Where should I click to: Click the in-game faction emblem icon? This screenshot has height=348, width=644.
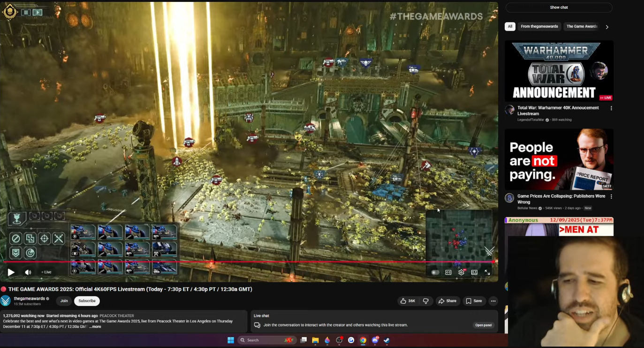pyautogui.click(x=9, y=12)
